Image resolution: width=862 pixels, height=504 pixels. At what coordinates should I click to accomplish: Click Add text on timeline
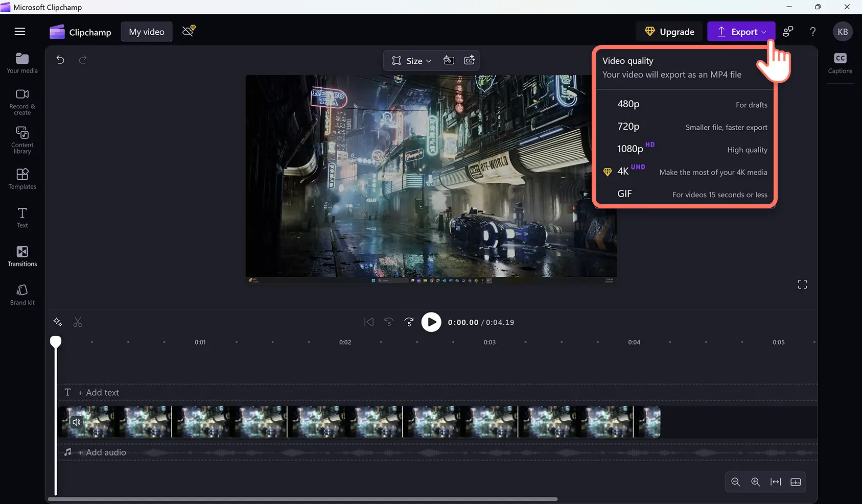tap(98, 393)
